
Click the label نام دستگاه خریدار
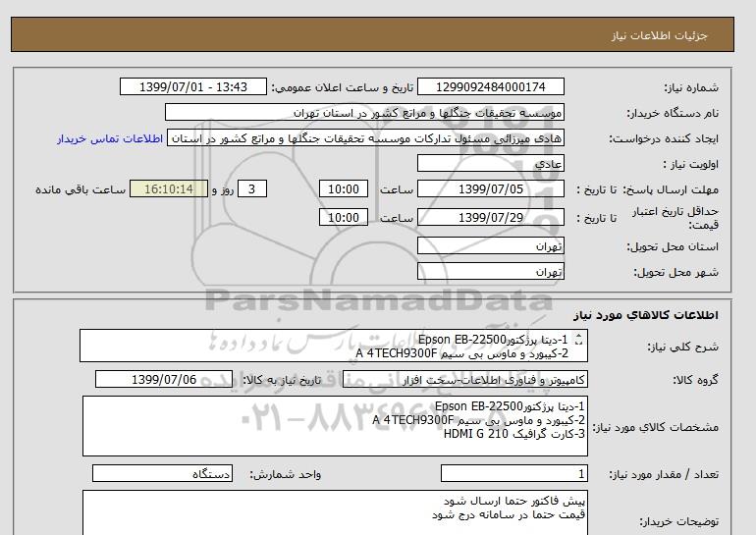[673, 113]
